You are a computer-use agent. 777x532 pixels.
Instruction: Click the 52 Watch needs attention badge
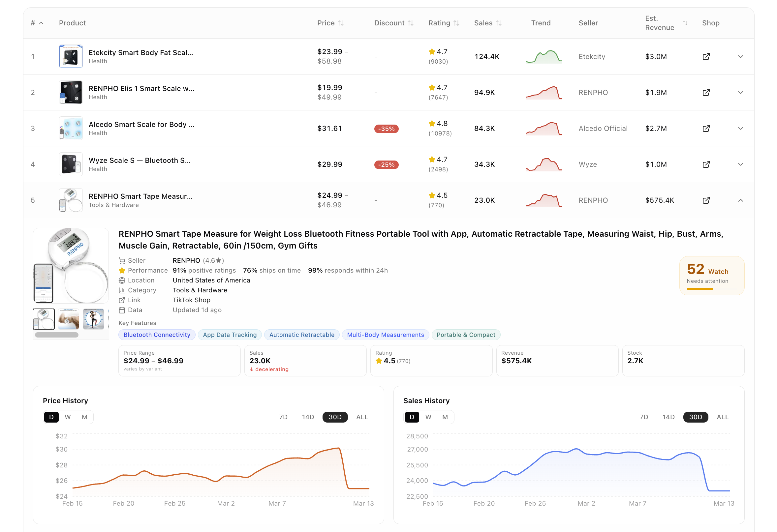(712, 276)
